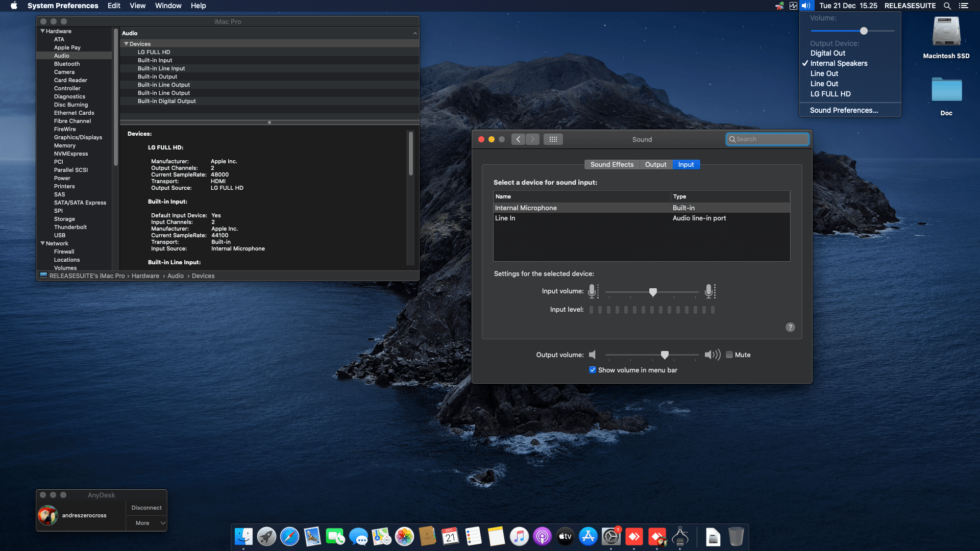Launch Safari from the Dock
The height and width of the screenshot is (551, 980).
point(289,537)
